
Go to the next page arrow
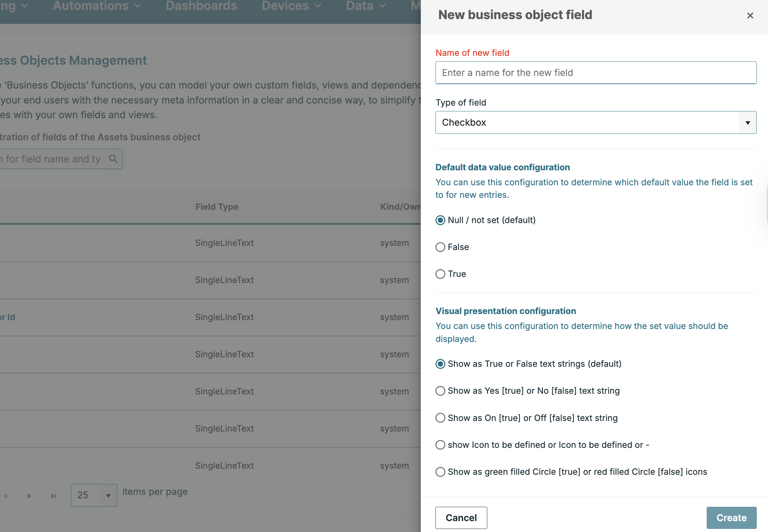tap(29, 496)
